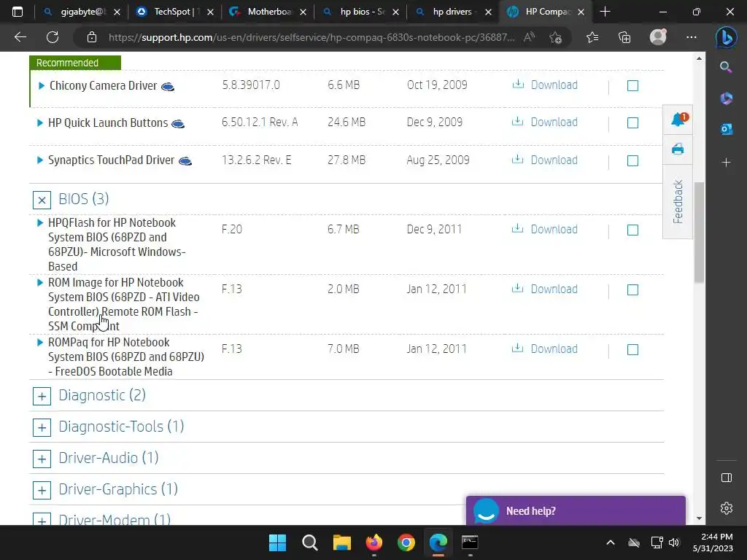This screenshot has width=747, height=560.
Task: Collapse the BIOS (3) section
Action: point(42,200)
